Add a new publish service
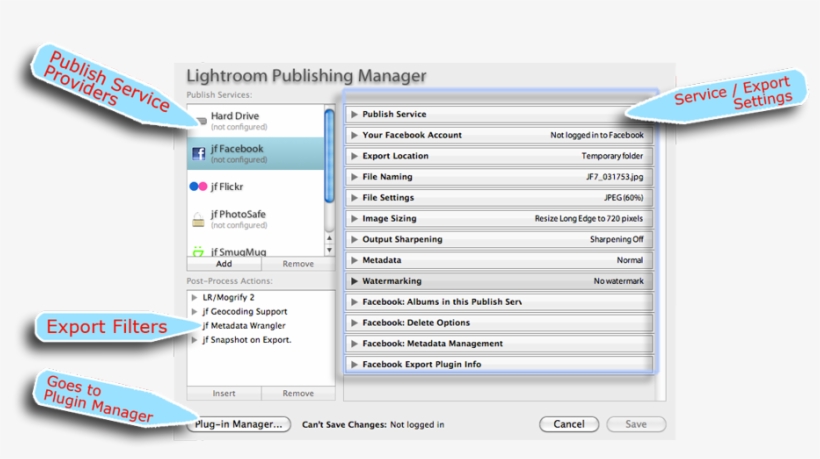The width and height of the screenshot is (820, 459). 224,264
